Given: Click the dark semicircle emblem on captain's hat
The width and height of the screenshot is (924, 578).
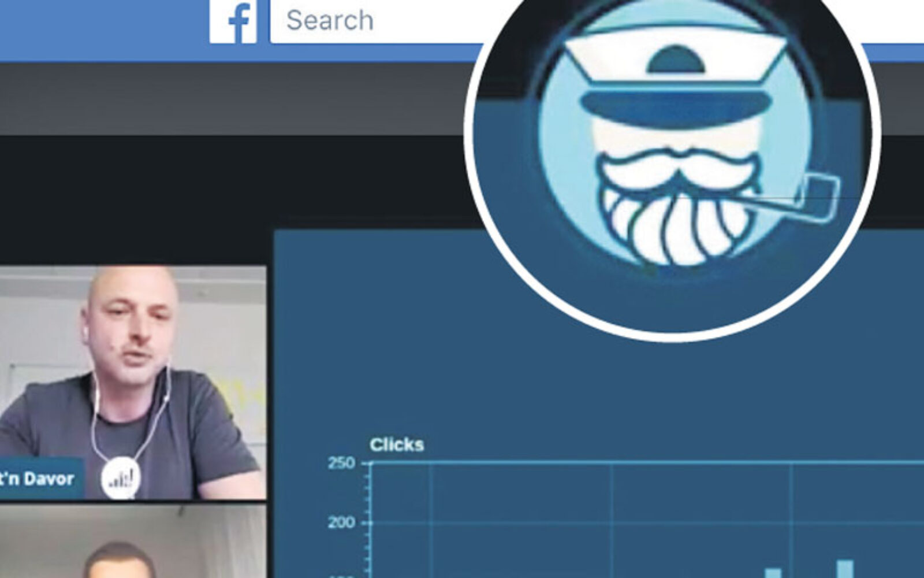Looking at the screenshot, I should [x=676, y=60].
